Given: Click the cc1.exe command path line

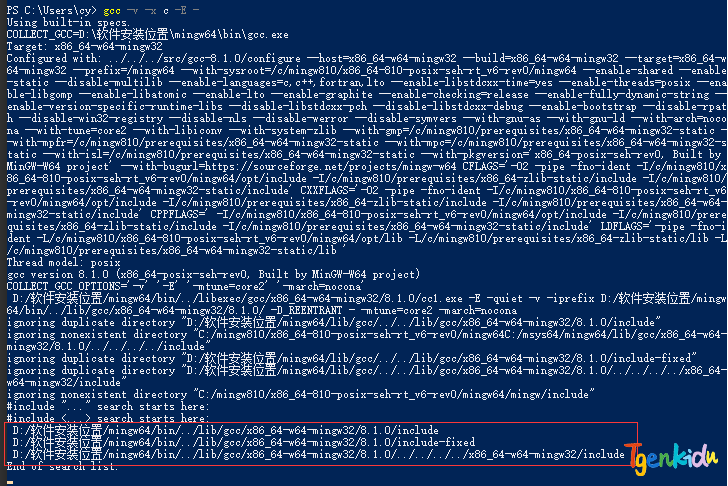Looking at the screenshot, I should (x=366, y=304).
